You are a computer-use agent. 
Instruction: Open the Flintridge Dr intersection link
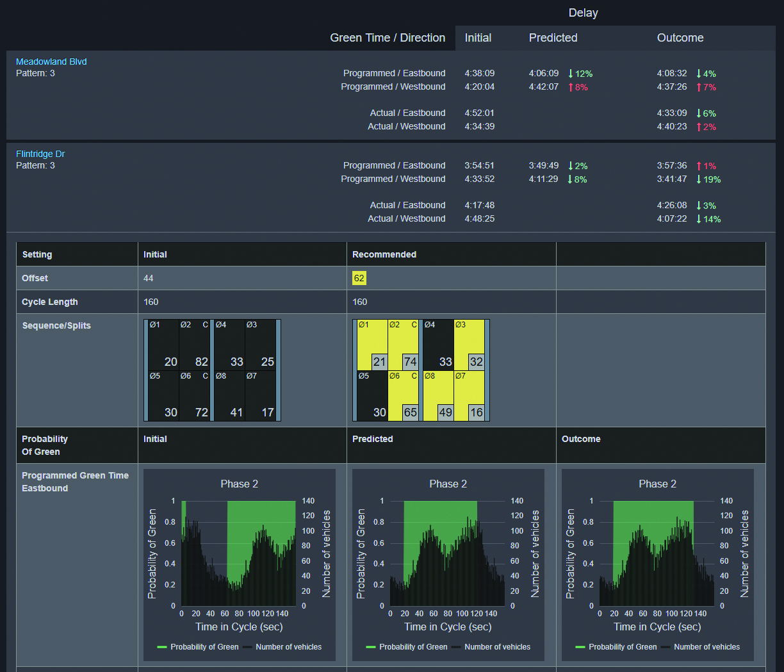point(40,154)
